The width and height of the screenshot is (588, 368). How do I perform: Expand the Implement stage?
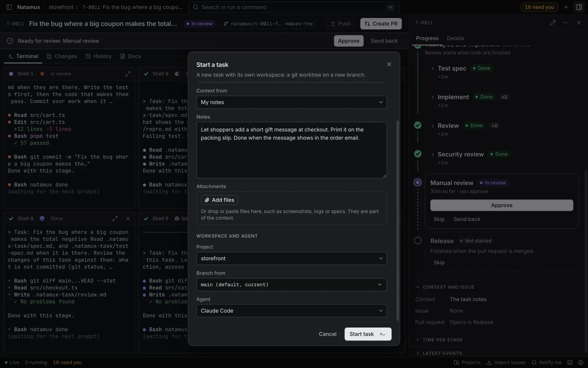tap(433, 97)
